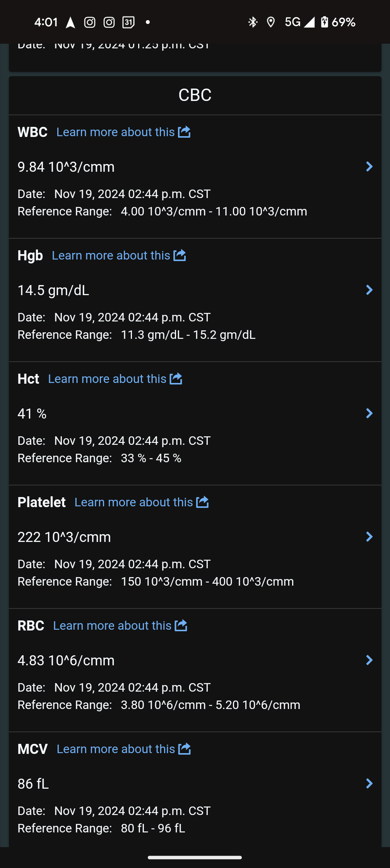The height and width of the screenshot is (868, 390).
Task: Tap the Instagram icon in status bar
Action: (90, 22)
